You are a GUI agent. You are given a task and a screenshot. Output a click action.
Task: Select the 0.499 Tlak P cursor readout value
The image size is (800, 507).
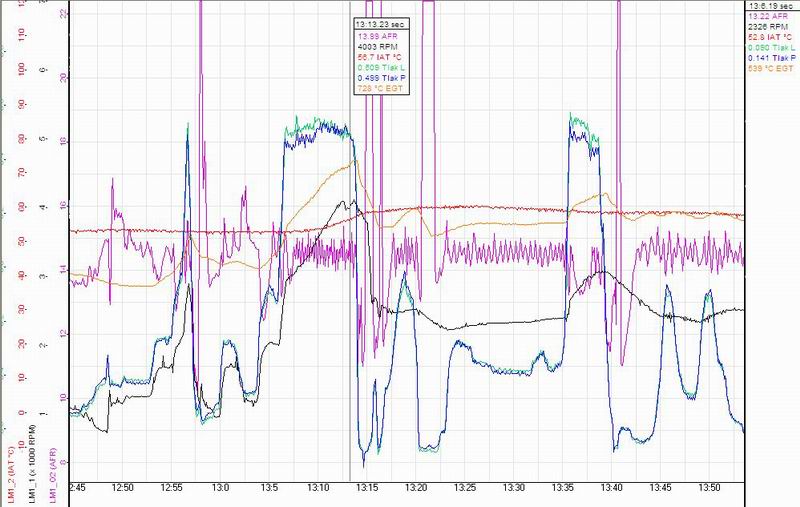coord(382,78)
